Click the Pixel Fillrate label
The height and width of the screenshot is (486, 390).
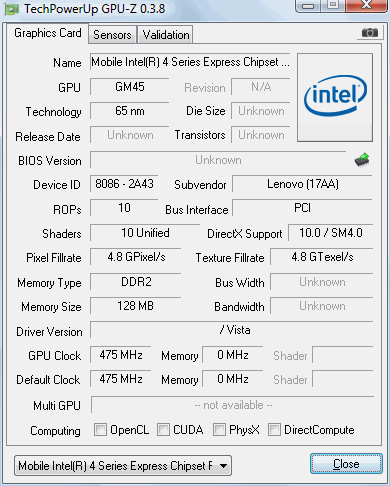tap(54, 258)
